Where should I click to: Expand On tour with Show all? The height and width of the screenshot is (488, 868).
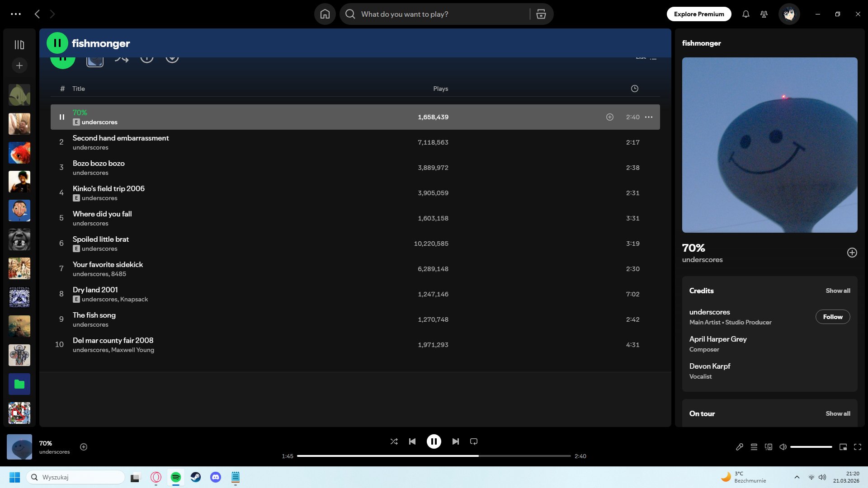pyautogui.click(x=838, y=413)
